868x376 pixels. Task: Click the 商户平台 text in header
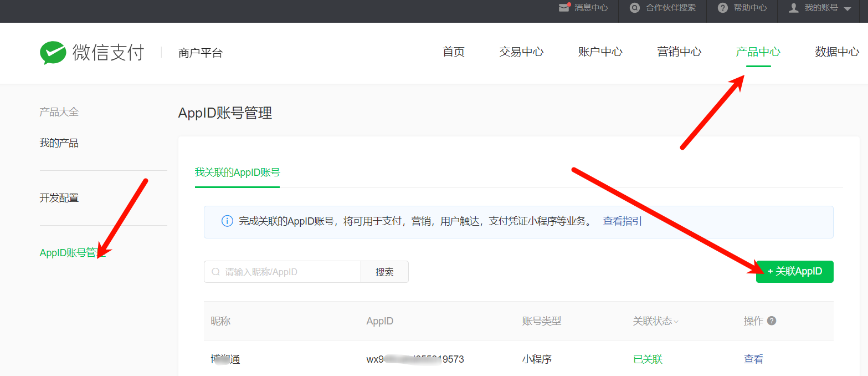pyautogui.click(x=201, y=53)
